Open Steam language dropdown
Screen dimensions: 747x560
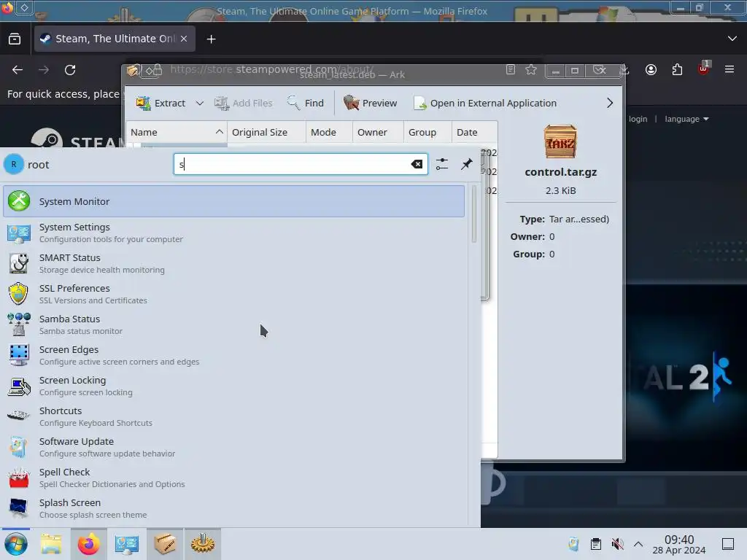point(686,119)
